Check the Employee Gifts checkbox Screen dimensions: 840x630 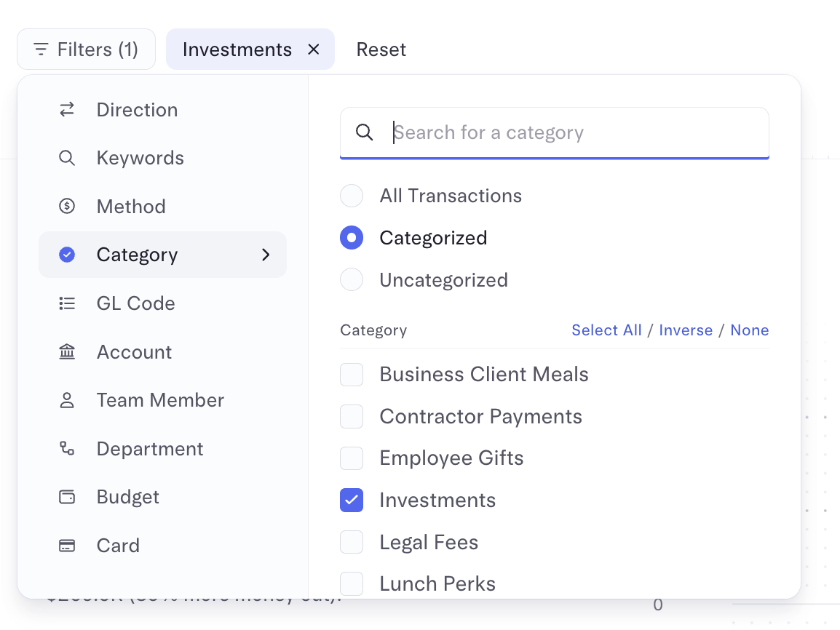coord(352,458)
